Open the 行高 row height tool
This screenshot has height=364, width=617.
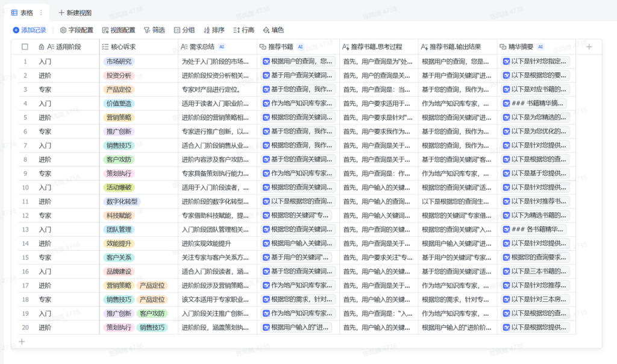tap(243, 30)
